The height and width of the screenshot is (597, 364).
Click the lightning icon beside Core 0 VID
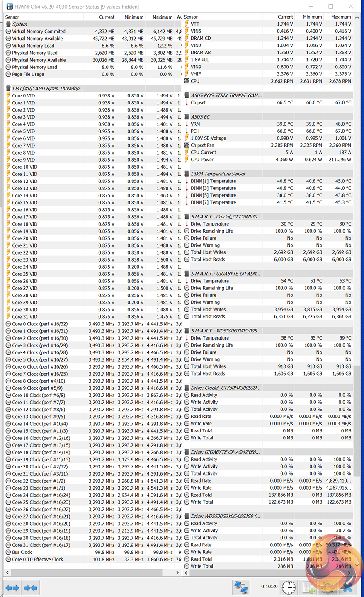coord(8,96)
